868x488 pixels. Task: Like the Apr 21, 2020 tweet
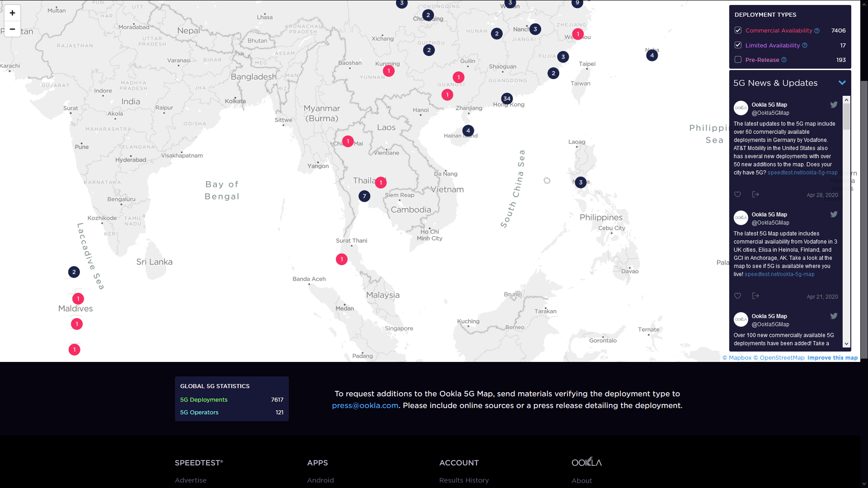738,296
